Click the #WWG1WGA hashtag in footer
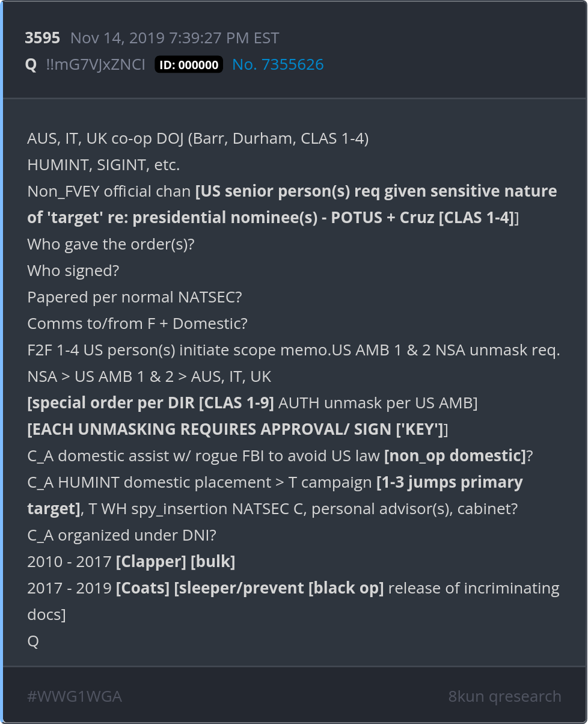588x724 pixels. tap(75, 696)
